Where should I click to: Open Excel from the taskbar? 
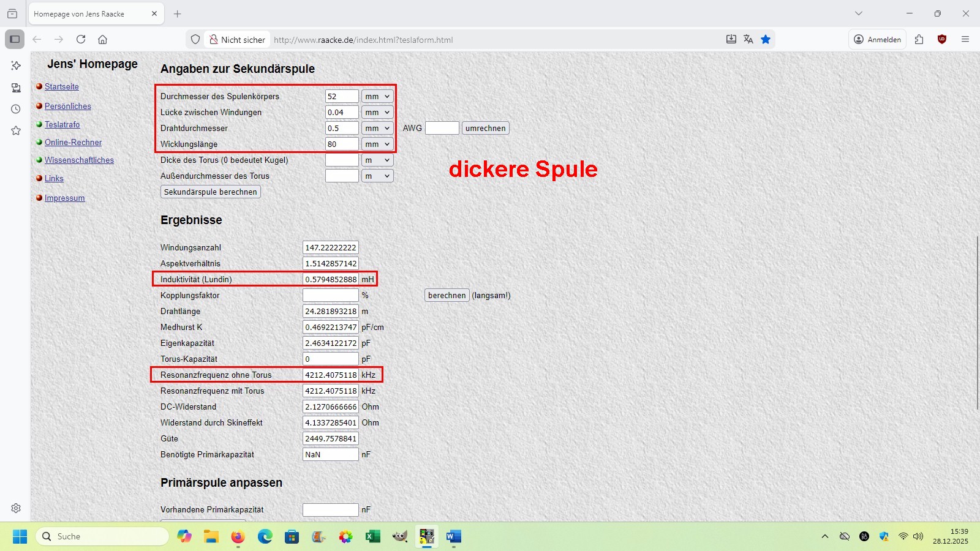(372, 536)
